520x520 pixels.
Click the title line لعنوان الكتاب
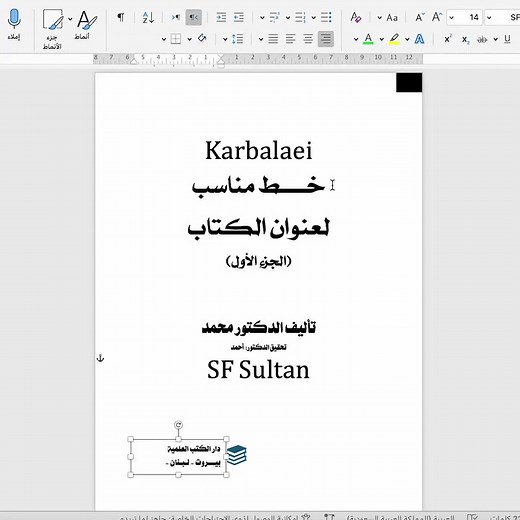[259, 228]
